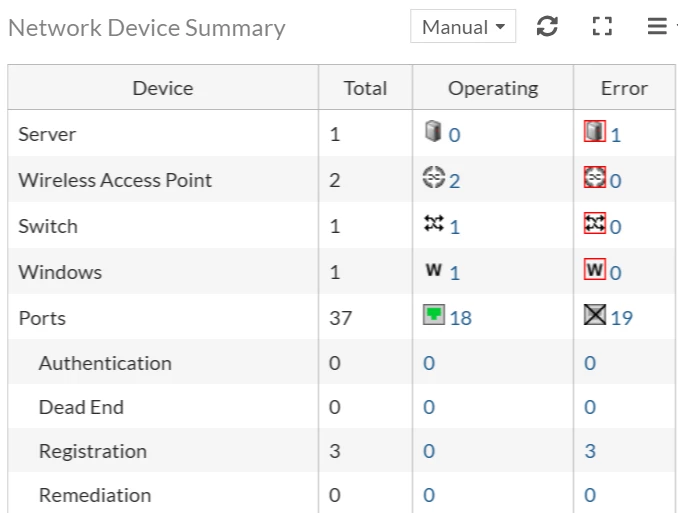Click the Device column header

pyautogui.click(x=163, y=88)
